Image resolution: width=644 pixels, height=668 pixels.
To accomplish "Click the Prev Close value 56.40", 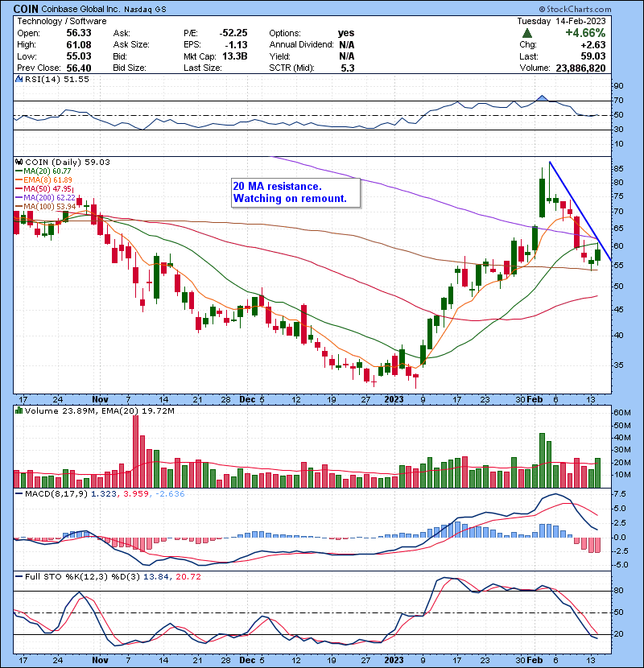I will [x=79, y=68].
